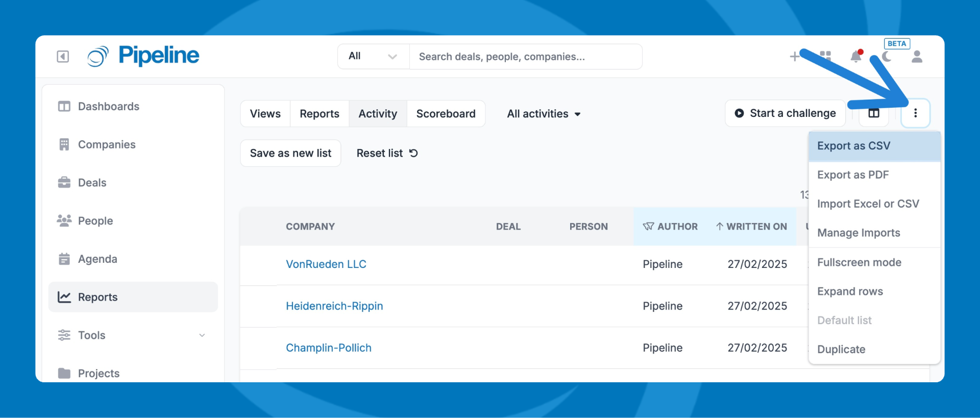Screen dimensions: 980x418
Task: Switch to the Scoreboard tab
Action: (x=446, y=114)
